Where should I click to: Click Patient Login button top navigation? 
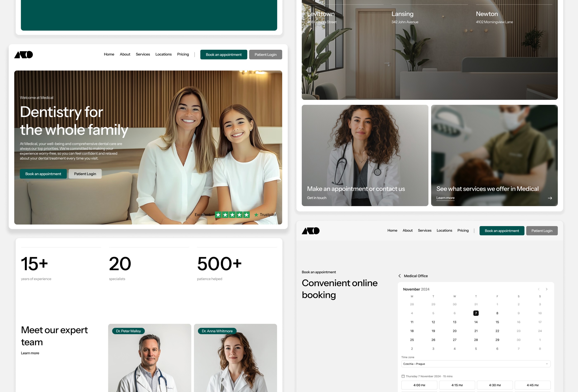click(266, 54)
